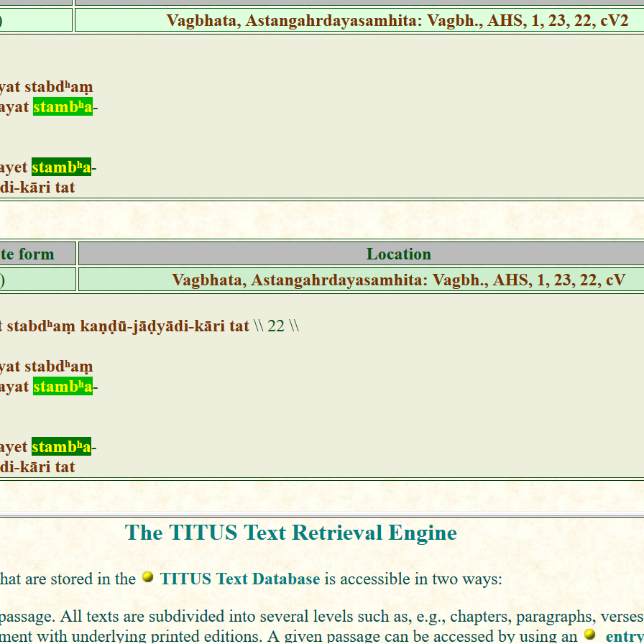This screenshot has height=644, width=644.
Task: Open the Vagbhata location link ending in cV
Action: (398, 280)
